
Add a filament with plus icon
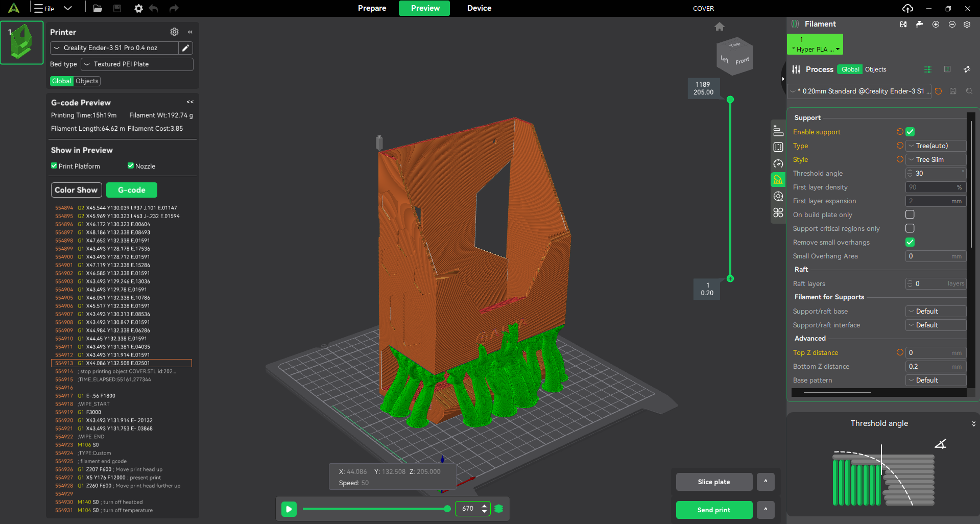click(x=936, y=24)
